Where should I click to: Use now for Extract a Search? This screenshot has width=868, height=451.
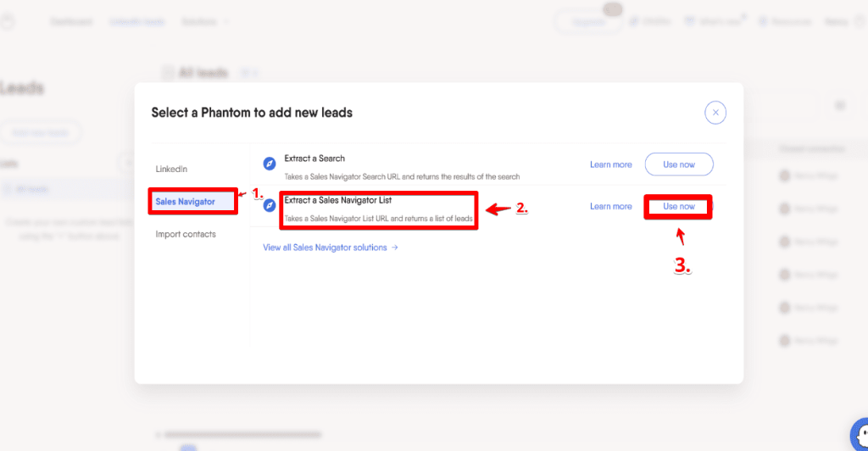tap(679, 164)
